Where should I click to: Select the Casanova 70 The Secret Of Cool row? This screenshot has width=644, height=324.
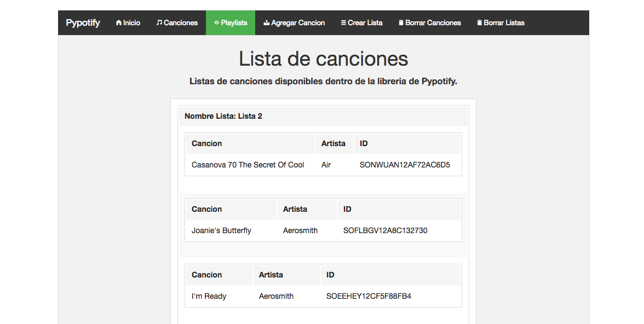(248, 165)
